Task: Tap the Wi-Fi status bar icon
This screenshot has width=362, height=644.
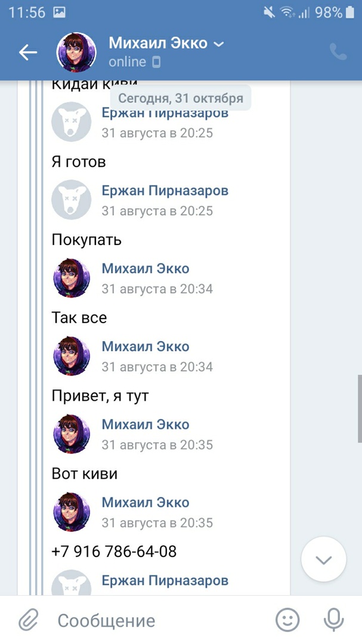Action: [x=287, y=12]
